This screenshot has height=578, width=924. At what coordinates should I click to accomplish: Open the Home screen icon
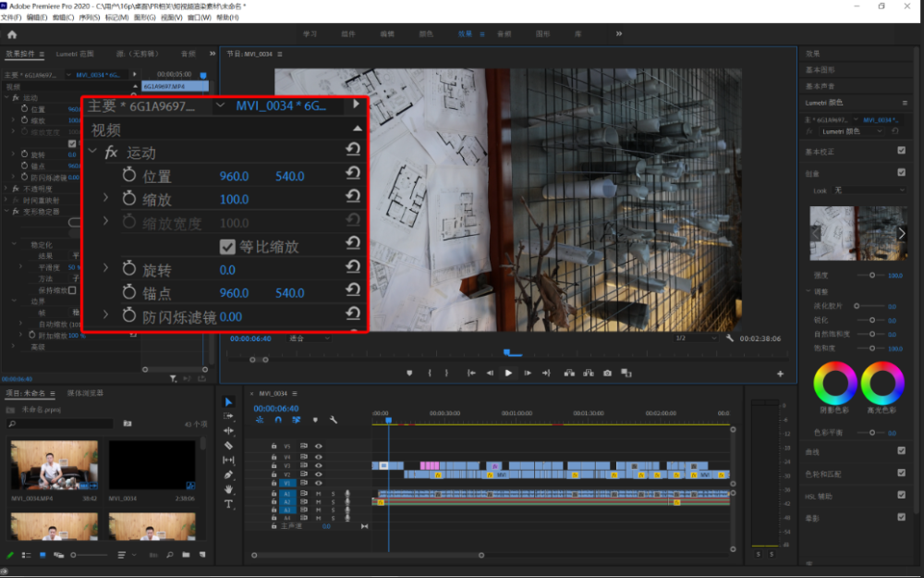12,34
